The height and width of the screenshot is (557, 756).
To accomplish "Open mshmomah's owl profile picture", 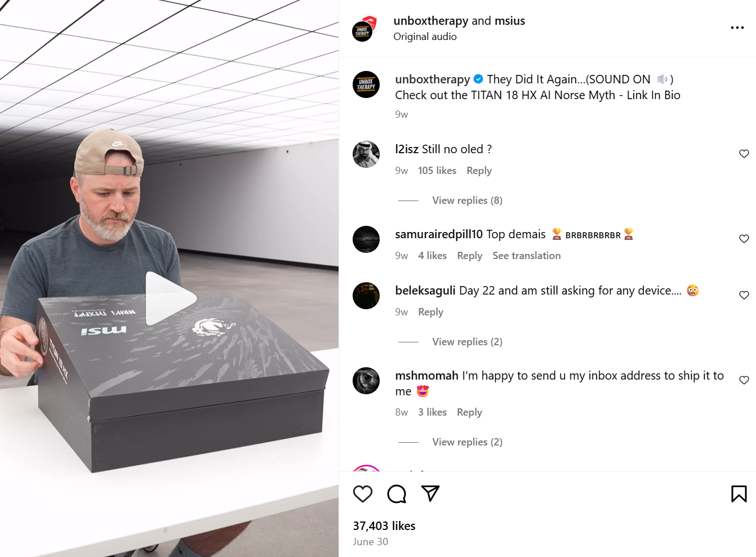I will pyautogui.click(x=366, y=381).
